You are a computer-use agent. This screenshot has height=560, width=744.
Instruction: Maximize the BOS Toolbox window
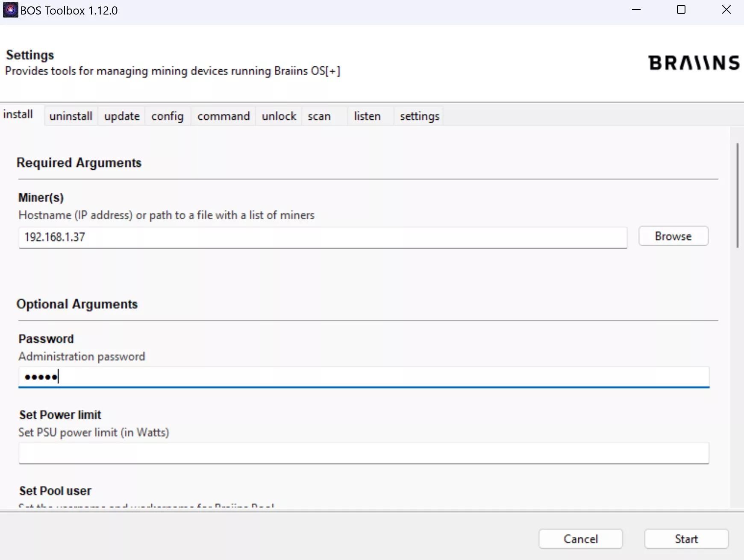pyautogui.click(x=681, y=10)
